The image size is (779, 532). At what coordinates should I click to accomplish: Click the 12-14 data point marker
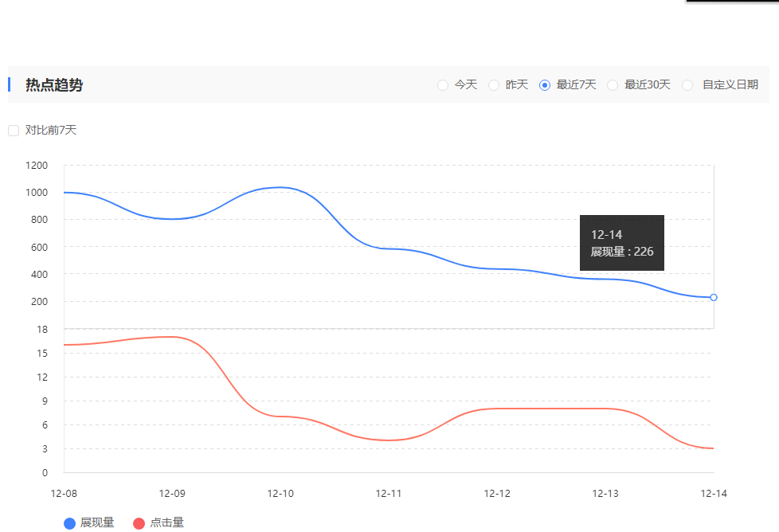pyautogui.click(x=714, y=297)
